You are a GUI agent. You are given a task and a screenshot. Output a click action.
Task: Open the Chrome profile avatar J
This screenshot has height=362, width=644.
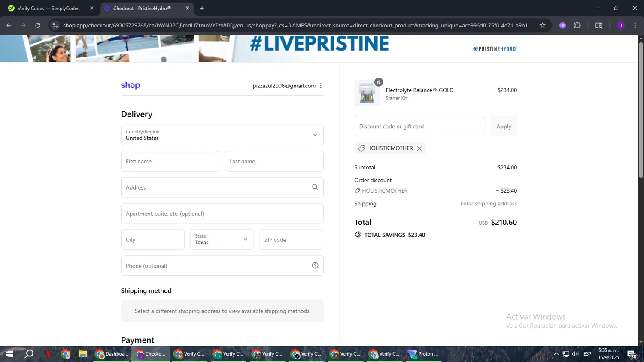(620, 25)
